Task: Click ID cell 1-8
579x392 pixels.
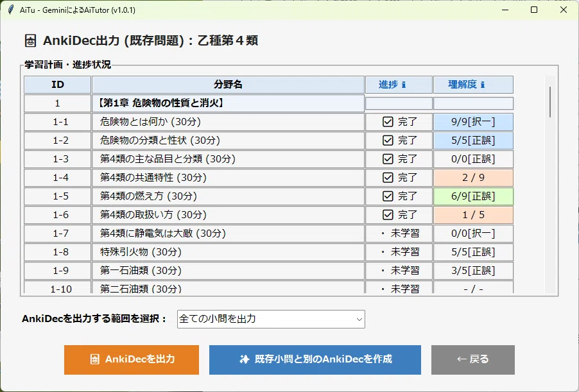Action: point(58,252)
